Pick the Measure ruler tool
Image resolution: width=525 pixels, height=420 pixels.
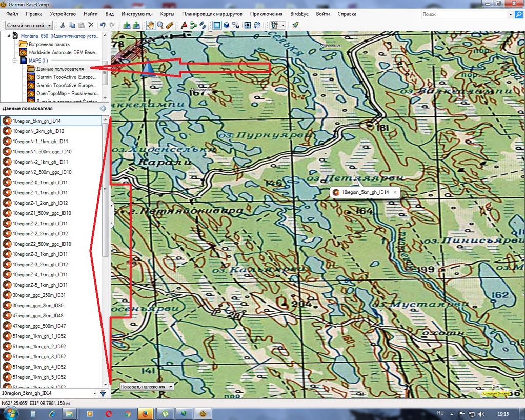(170, 25)
